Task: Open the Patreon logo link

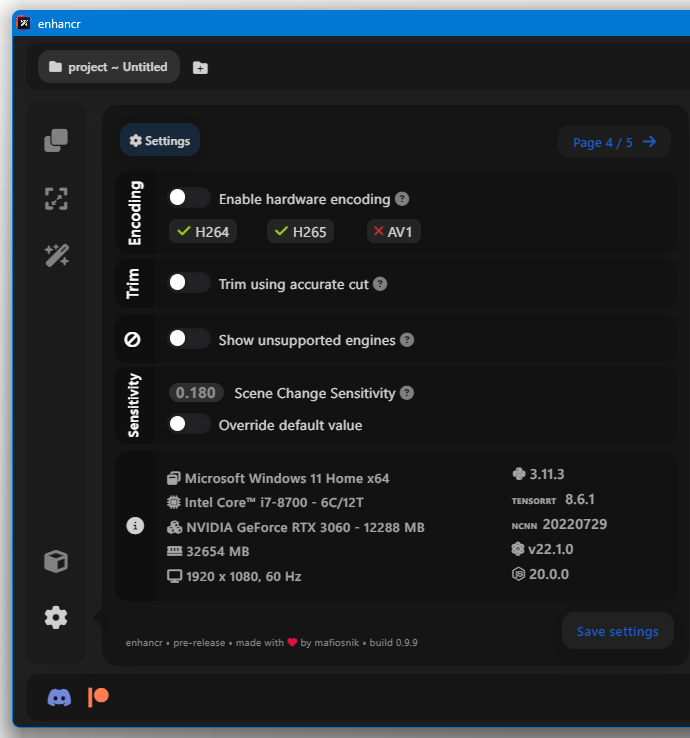Action: pyautogui.click(x=98, y=697)
